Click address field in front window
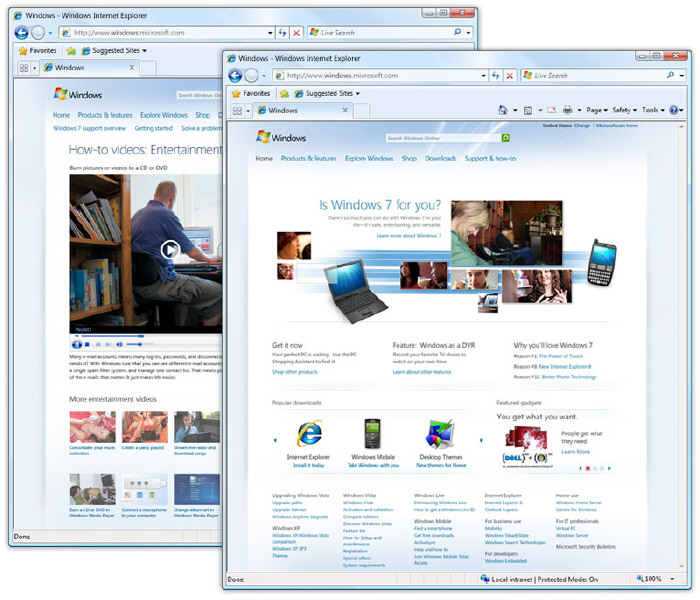The image size is (700, 600). [377, 76]
